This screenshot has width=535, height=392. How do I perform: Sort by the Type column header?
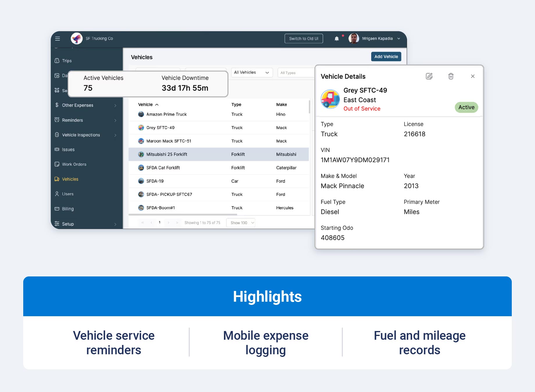[x=236, y=105]
